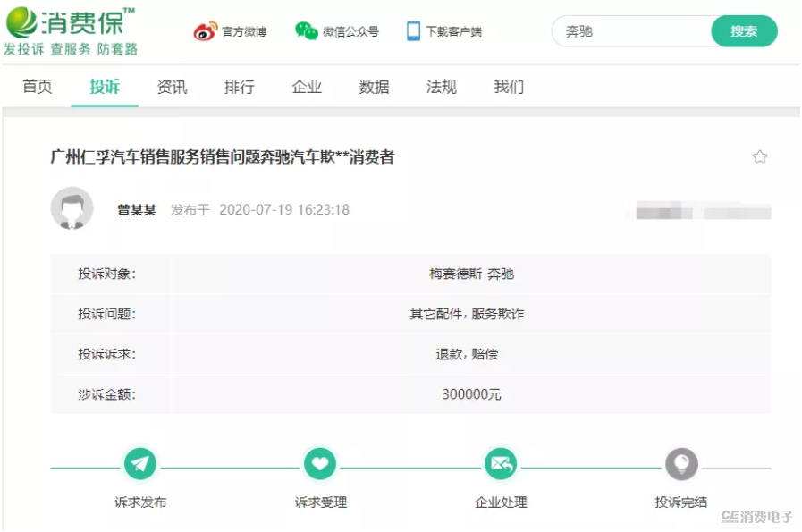This screenshot has height=532, width=802.
Task: Click the 消费保 logo
Action: click(x=70, y=22)
